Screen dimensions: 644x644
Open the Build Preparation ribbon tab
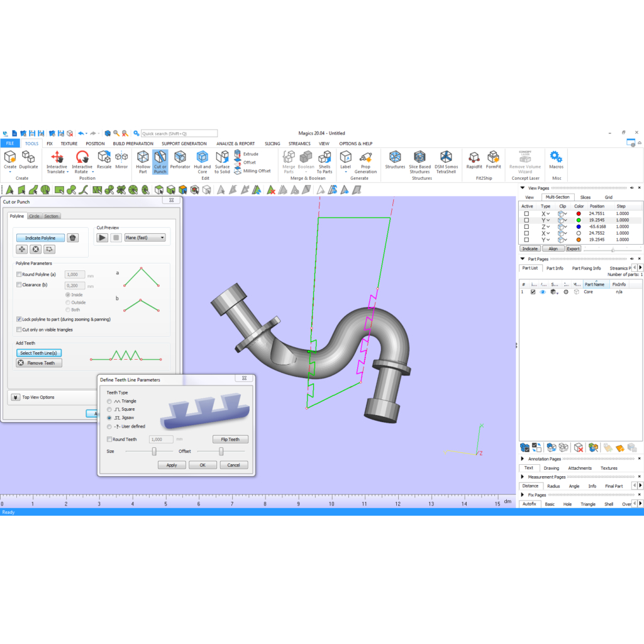point(133,143)
